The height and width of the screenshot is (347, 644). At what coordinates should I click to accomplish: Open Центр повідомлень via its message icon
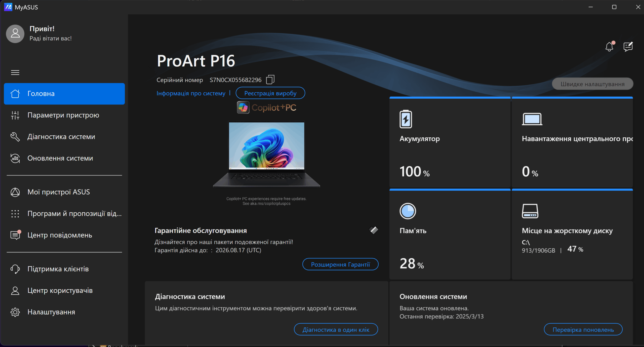[x=15, y=235]
